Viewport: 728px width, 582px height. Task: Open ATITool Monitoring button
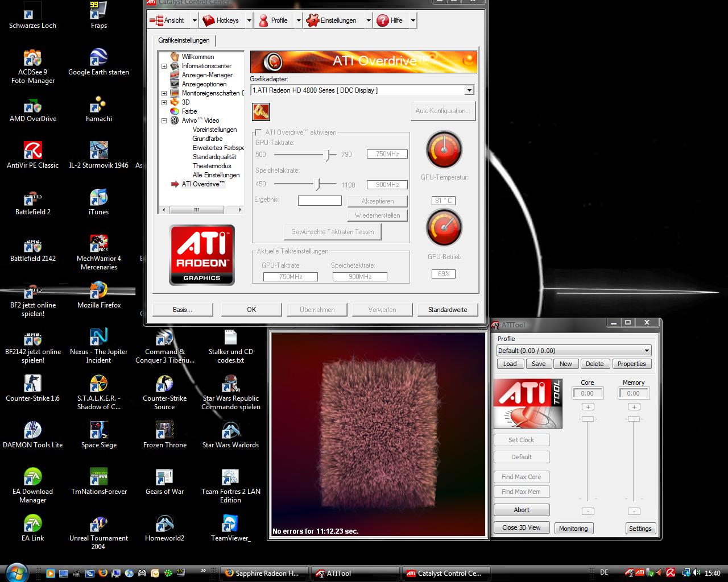coord(573,529)
